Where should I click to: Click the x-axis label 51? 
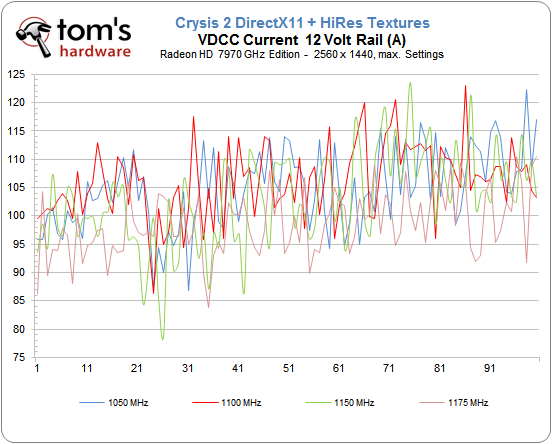tap(289, 368)
